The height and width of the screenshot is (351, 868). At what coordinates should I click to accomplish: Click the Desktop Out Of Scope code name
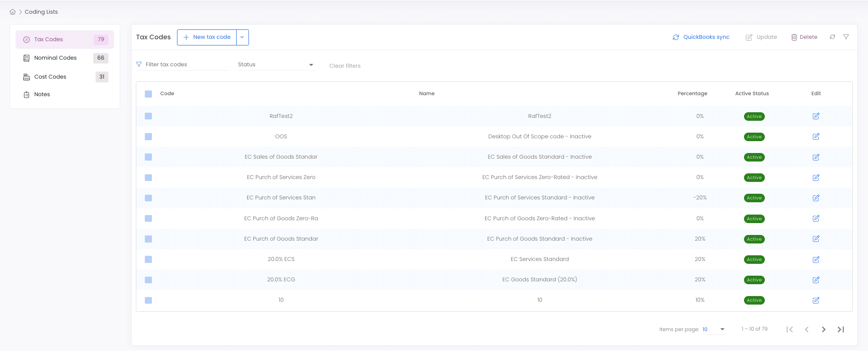[x=540, y=136]
